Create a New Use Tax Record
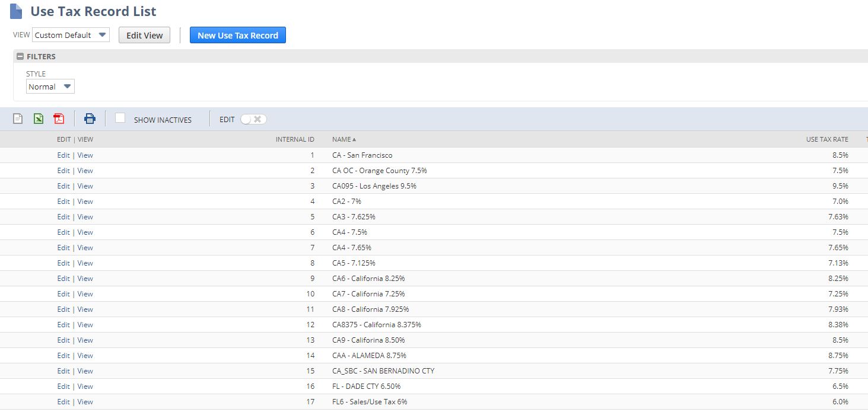868x412 pixels. pyautogui.click(x=237, y=36)
